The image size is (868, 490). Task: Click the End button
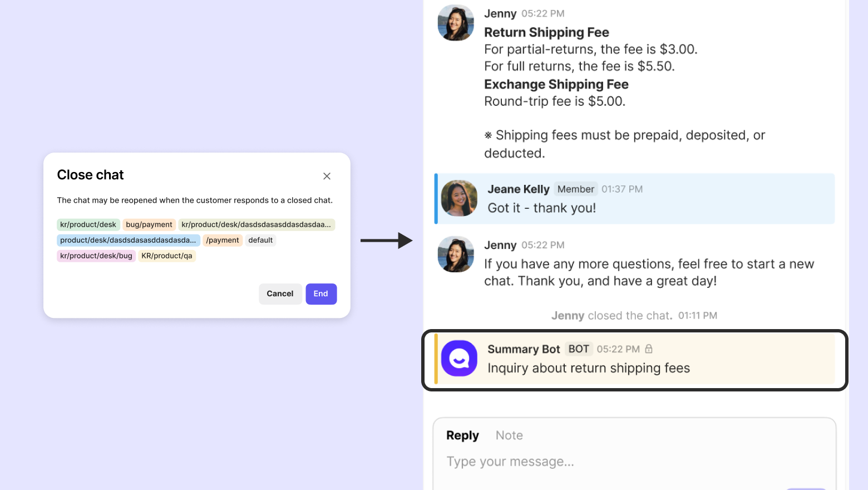pyautogui.click(x=321, y=294)
